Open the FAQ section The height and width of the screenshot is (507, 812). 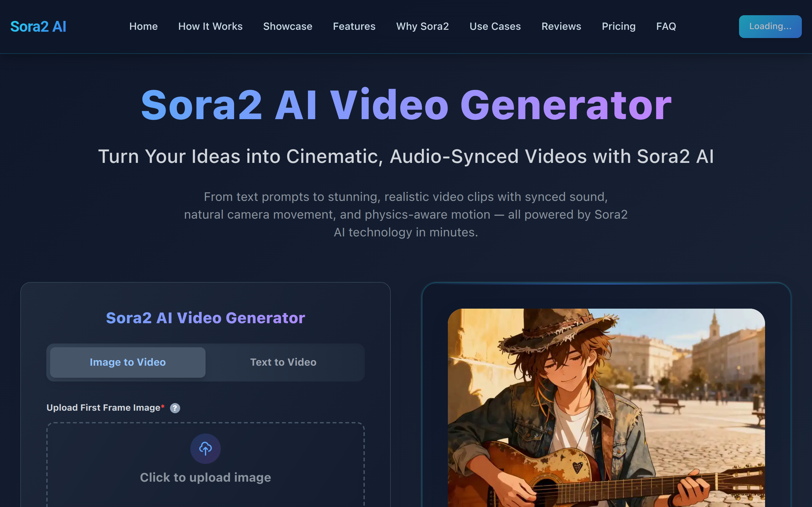666,27
